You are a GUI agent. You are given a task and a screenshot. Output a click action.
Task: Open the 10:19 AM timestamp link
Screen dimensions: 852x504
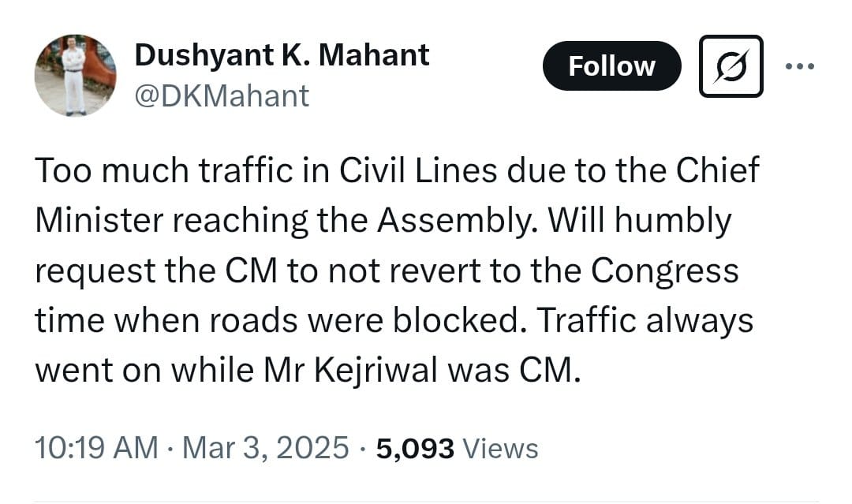tap(96, 448)
